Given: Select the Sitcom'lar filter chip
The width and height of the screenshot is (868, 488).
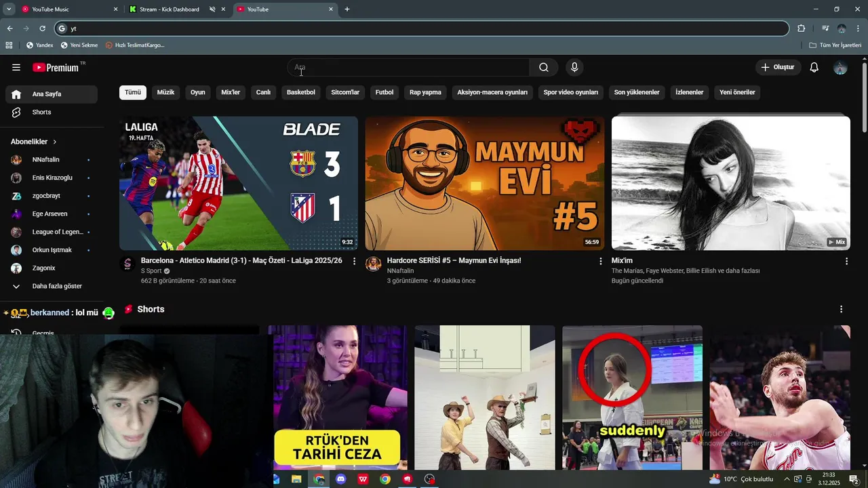Looking at the screenshot, I should pyautogui.click(x=345, y=92).
